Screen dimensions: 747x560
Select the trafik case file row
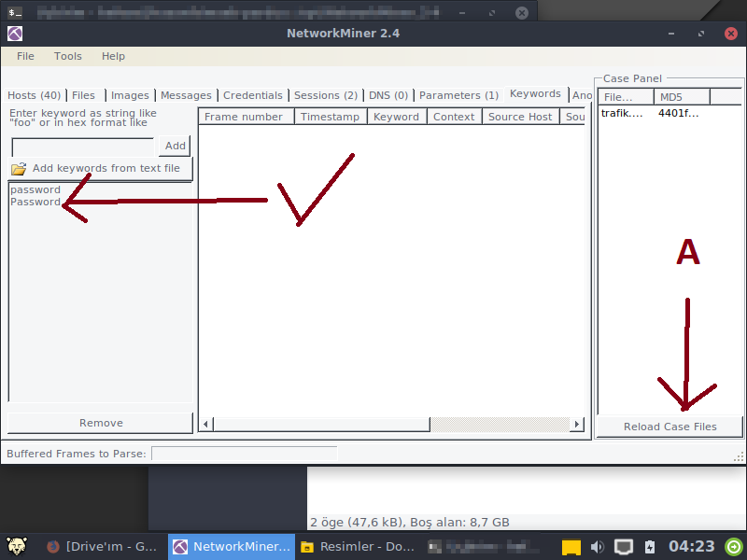point(669,113)
